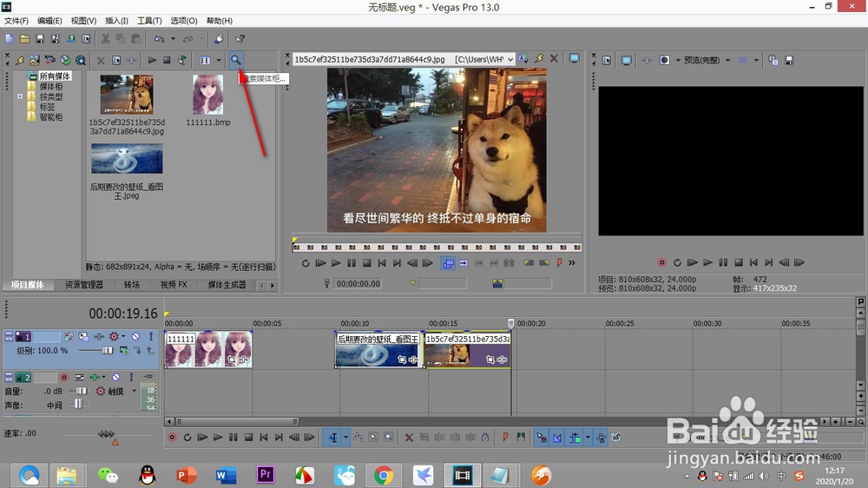
Task: Click Save snapshot to file icon
Action: click(789, 60)
